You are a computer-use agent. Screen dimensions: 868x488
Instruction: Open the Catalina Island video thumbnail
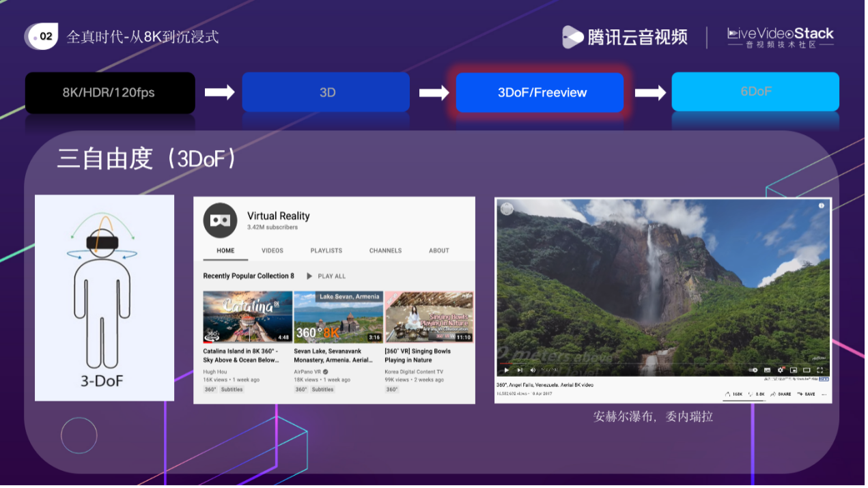247,317
